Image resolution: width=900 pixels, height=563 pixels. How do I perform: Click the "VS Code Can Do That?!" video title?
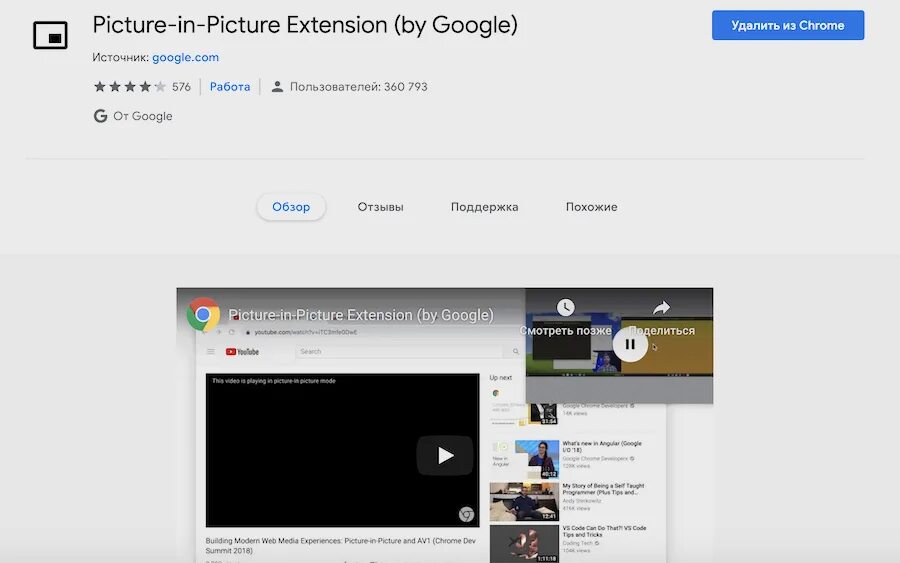pyautogui.click(x=604, y=531)
